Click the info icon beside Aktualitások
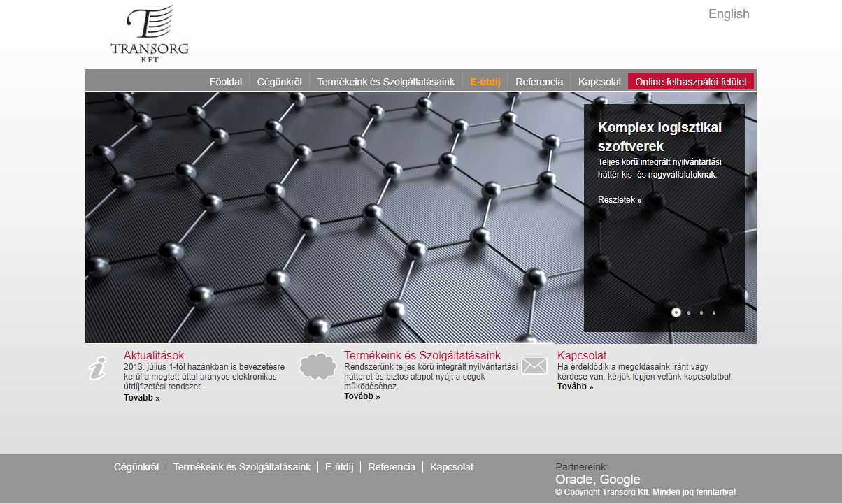 click(x=98, y=368)
